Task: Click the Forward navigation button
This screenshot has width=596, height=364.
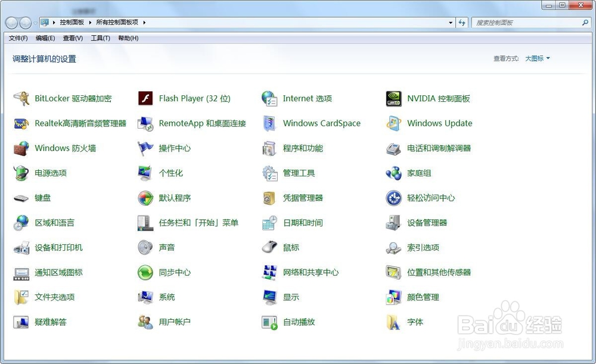Action: point(26,23)
